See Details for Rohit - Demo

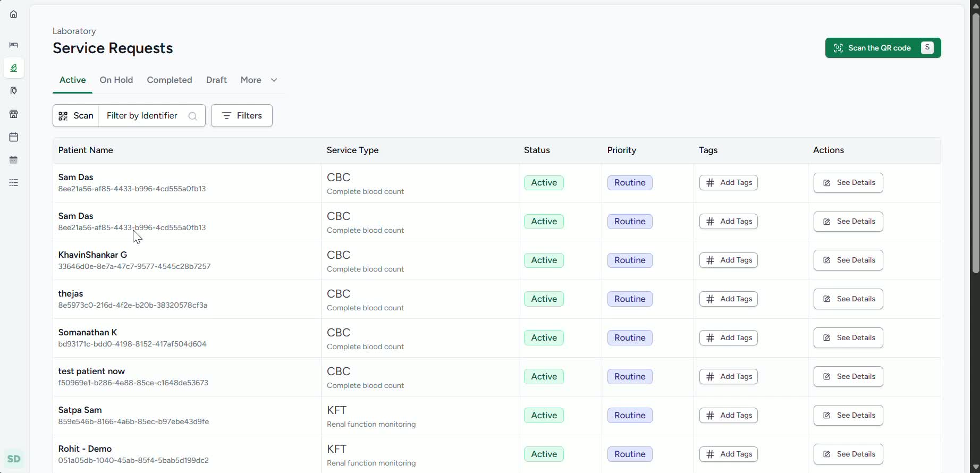(848, 454)
